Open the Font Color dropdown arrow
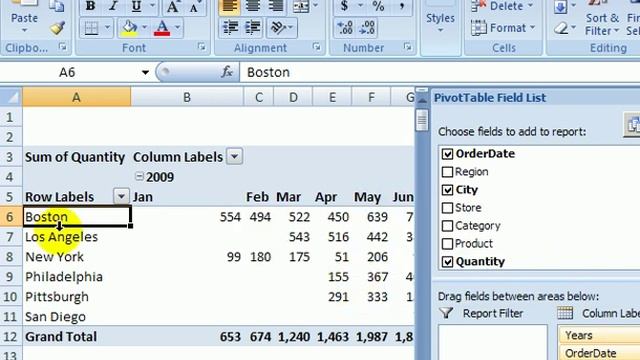Image resolution: width=640 pixels, height=360 pixels. pyautogui.click(x=177, y=28)
